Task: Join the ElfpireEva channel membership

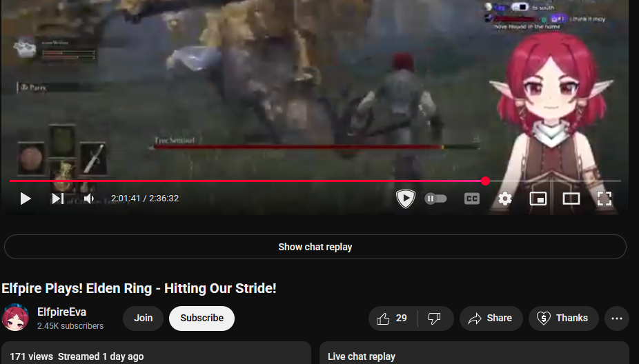Action: (143, 318)
